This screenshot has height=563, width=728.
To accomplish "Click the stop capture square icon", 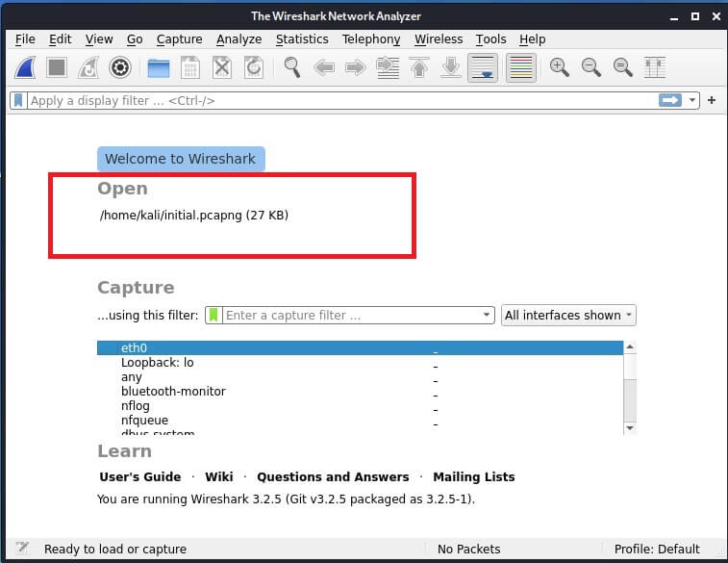I will point(57,67).
